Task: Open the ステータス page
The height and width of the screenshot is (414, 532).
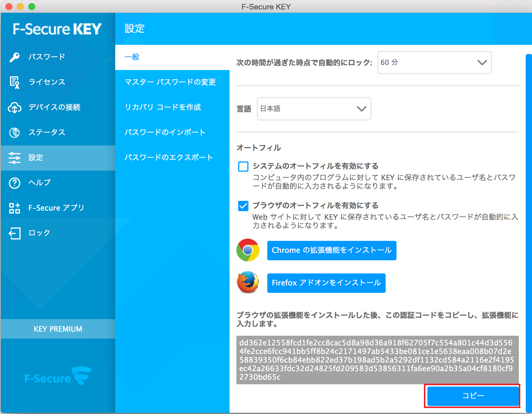Action: tap(58, 133)
